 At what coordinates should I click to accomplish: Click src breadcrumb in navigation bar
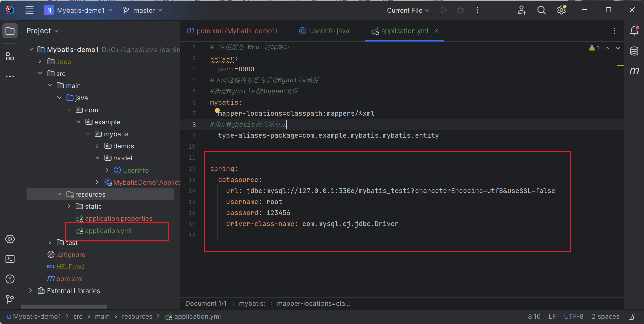pos(78,317)
